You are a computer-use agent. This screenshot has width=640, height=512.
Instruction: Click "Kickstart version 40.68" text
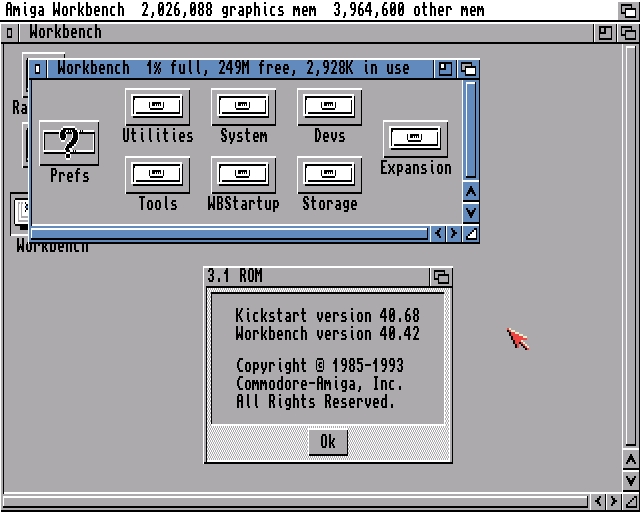(327, 316)
